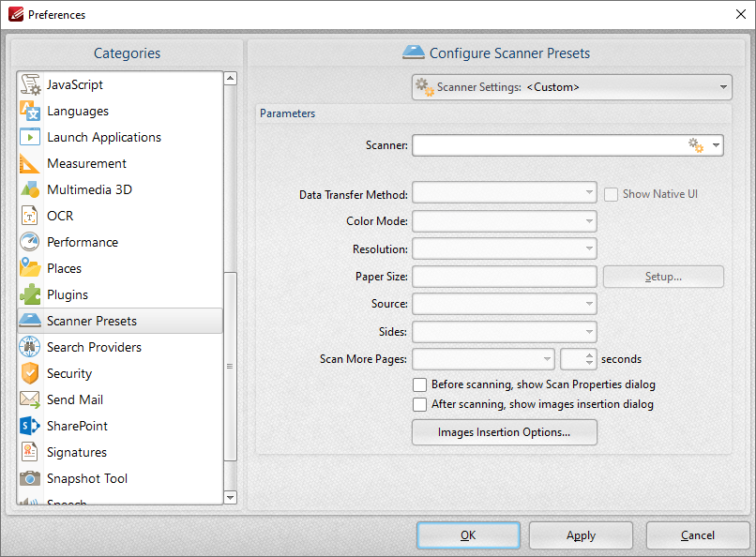This screenshot has width=756, height=557.
Task: Select the Send Mail category
Action: [x=120, y=399]
